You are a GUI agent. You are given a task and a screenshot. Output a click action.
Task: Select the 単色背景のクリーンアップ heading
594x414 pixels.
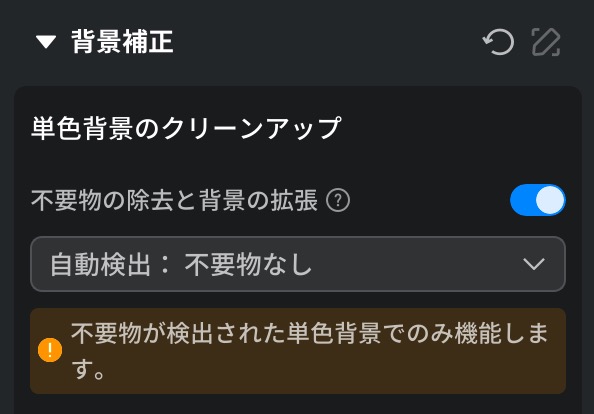click(x=186, y=128)
